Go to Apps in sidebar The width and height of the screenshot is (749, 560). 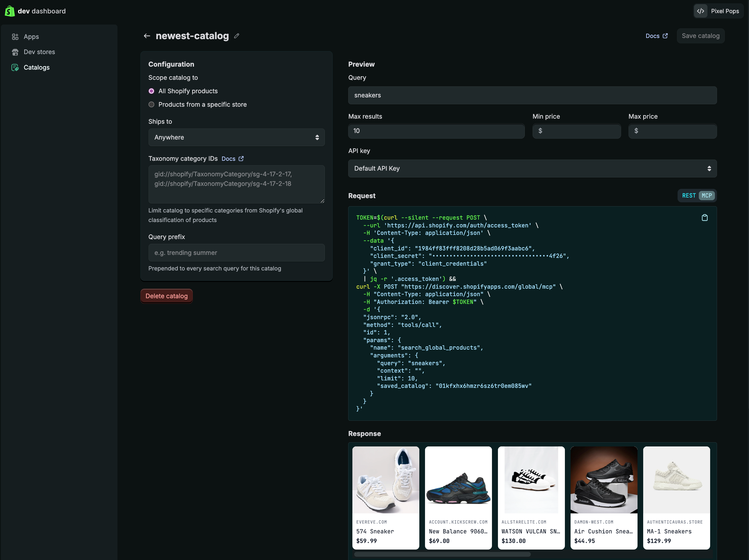[31, 36]
